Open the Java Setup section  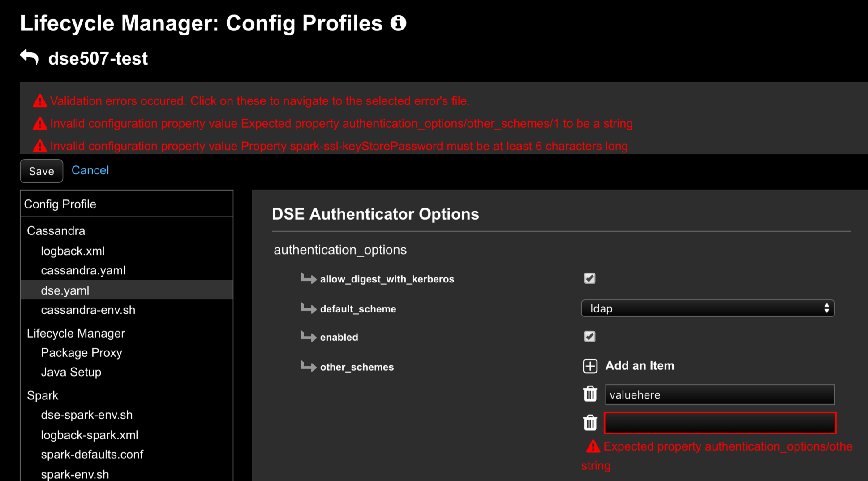coord(71,372)
